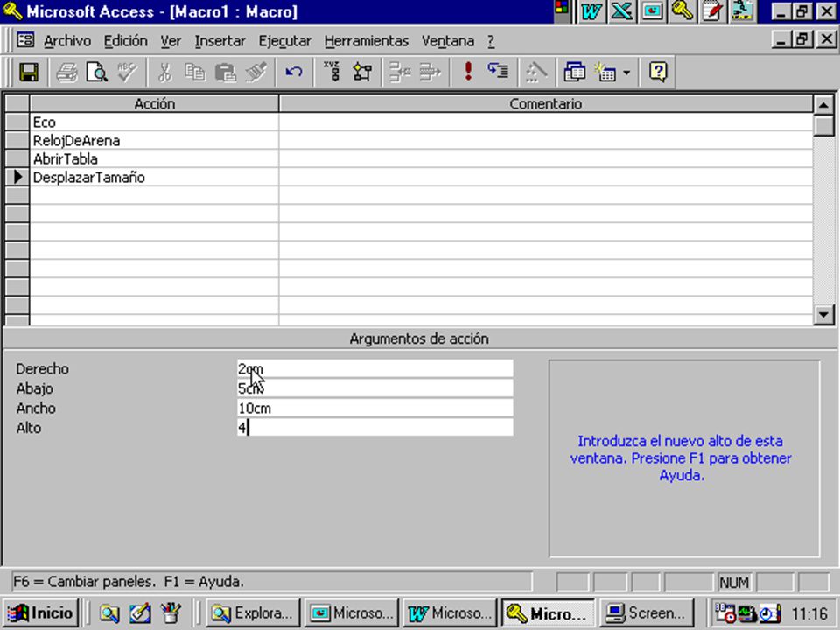This screenshot has height=630, width=840.
Task: Click the Comentario column header
Action: click(x=545, y=103)
